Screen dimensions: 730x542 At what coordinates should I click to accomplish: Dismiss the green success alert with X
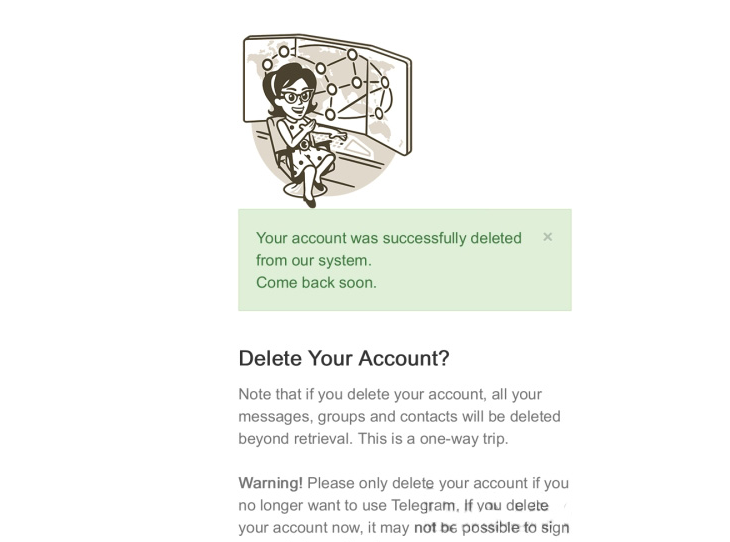pos(548,237)
